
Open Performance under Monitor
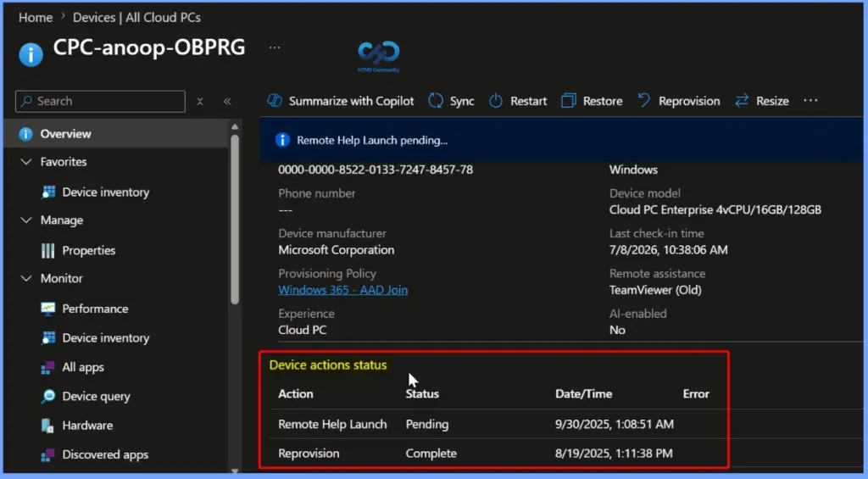click(x=95, y=309)
